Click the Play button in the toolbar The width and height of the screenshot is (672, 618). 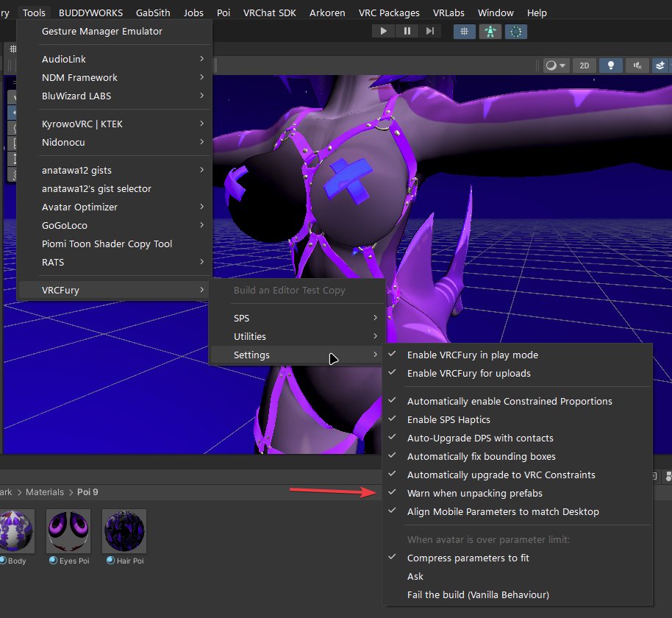[383, 31]
